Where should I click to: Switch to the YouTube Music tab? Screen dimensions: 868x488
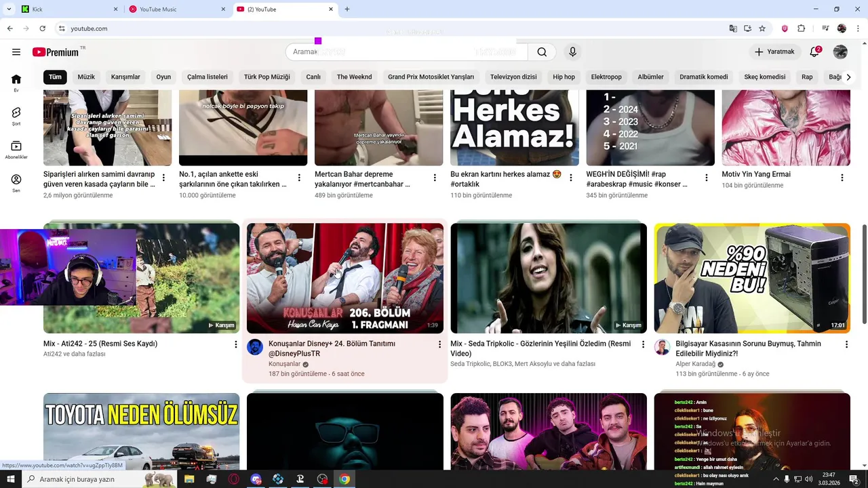176,9
